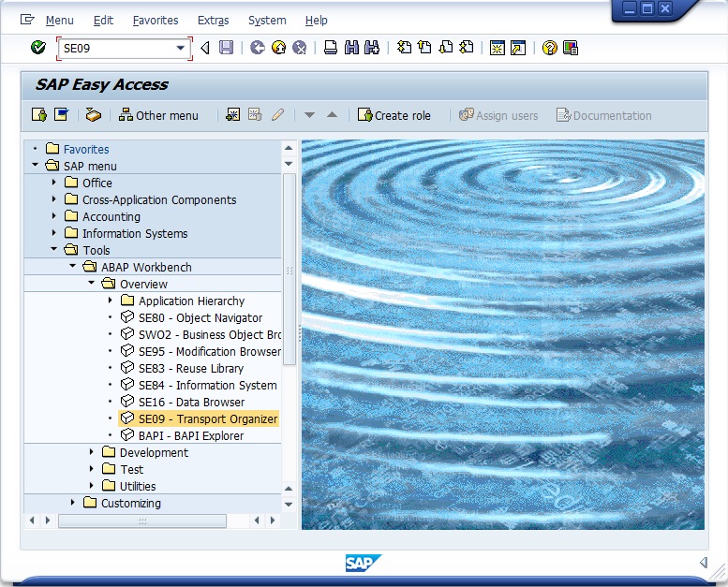Click Move Favorites Down arrow
Viewport: 728px width, 587px height.
310,115
